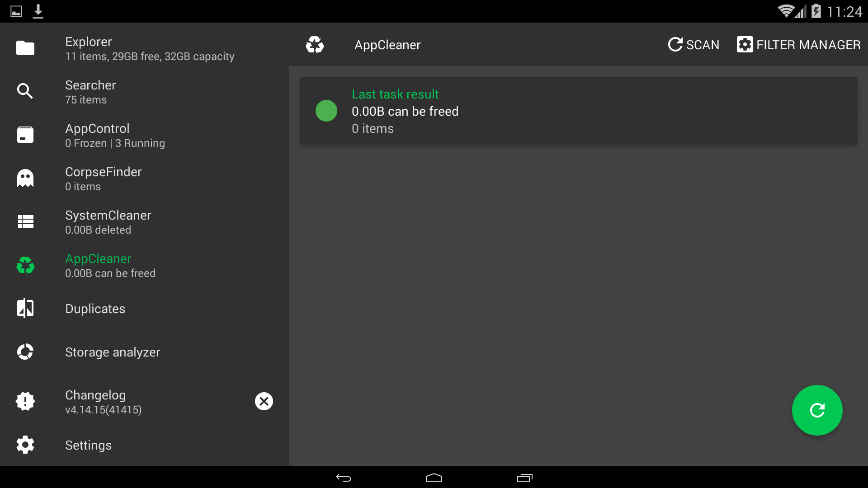Open CorpseFinder ghost icon

[x=25, y=178]
